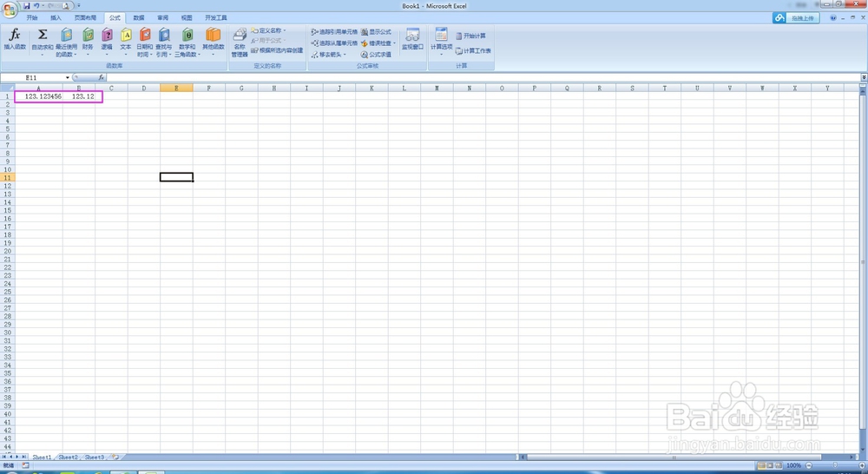Select the Sheet3 worksheet tab
This screenshot has width=868, height=474.
(x=94, y=457)
